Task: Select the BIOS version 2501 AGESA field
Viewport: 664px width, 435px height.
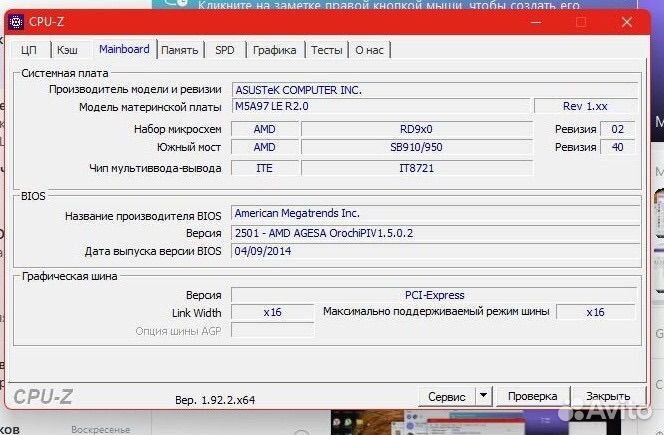Action: [x=435, y=233]
